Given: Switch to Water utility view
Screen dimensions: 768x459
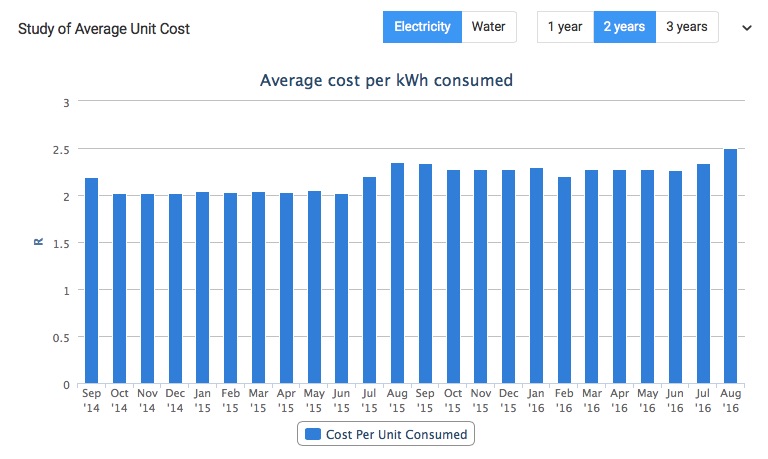Looking at the screenshot, I should coord(489,27).
